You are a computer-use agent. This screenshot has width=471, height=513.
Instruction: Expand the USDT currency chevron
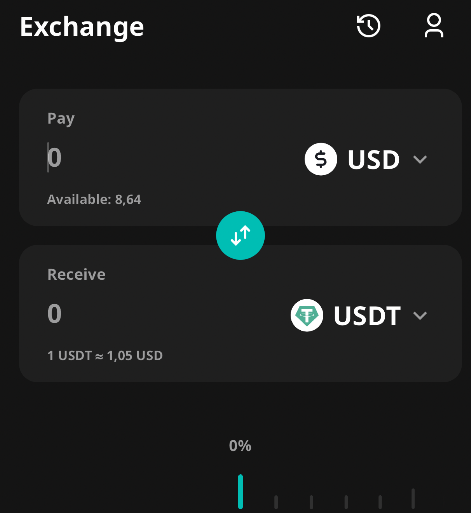coord(420,315)
